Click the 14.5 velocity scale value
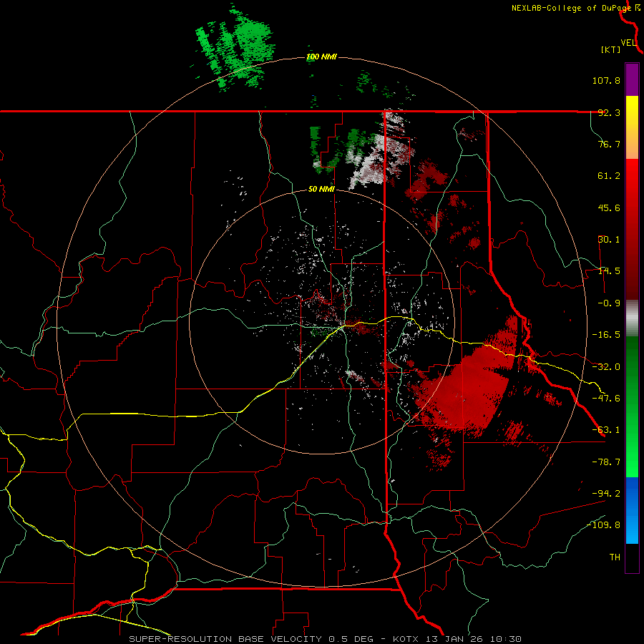The image size is (644, 644). pos(609,271)
